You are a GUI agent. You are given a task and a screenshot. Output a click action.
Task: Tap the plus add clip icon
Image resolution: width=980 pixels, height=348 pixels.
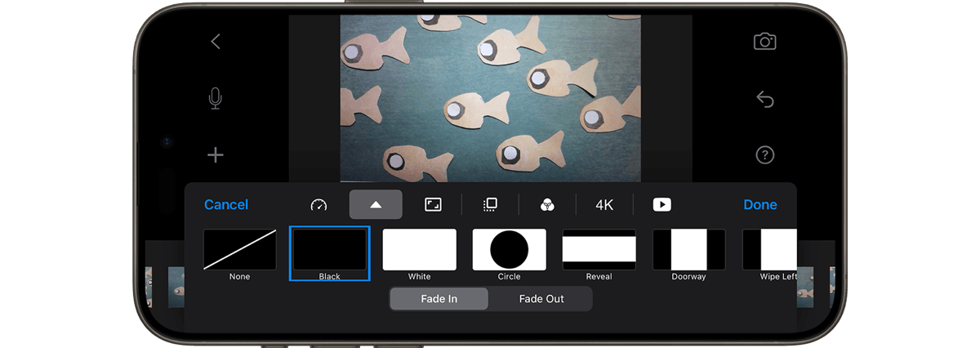point(216,155)
